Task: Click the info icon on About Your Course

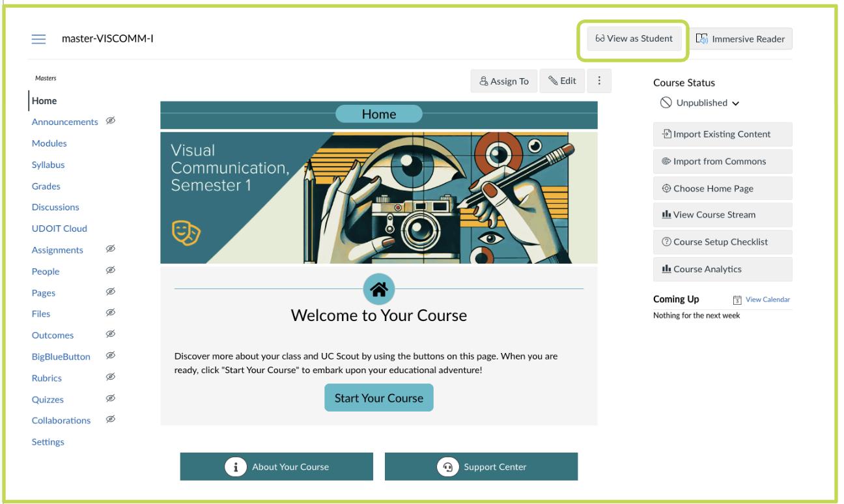Action: pos(234,467)
